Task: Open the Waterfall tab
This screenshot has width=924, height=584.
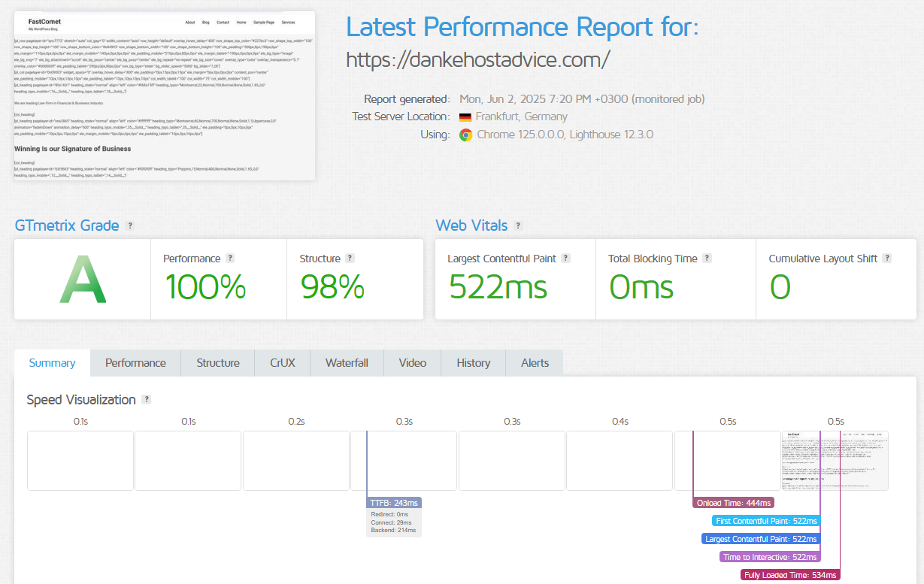Action: [x=347, y=363]
